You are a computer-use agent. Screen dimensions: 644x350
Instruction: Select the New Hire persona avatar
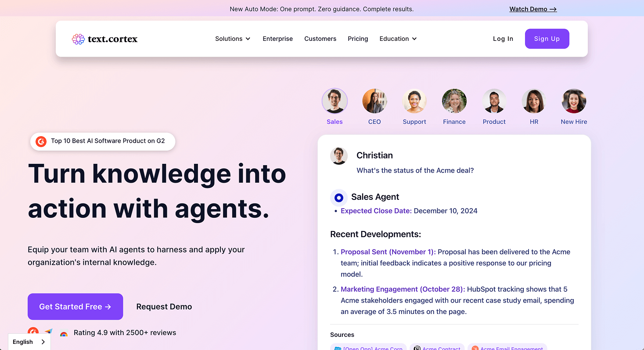574,101
